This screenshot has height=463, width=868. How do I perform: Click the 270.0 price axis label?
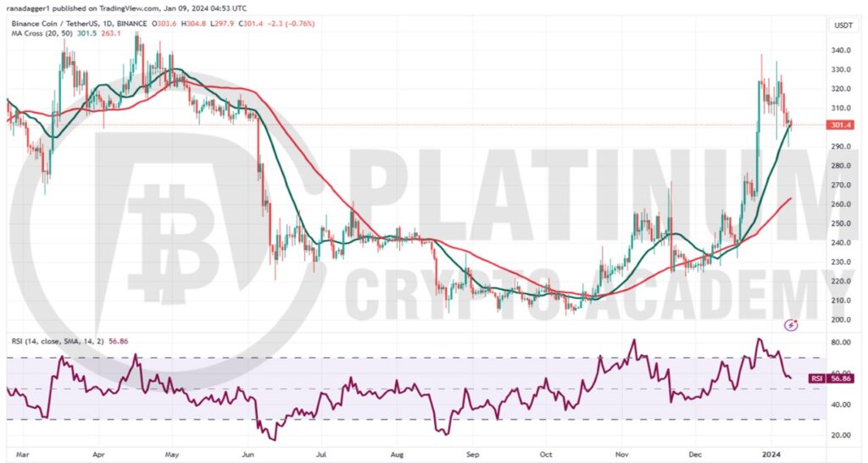840,185
